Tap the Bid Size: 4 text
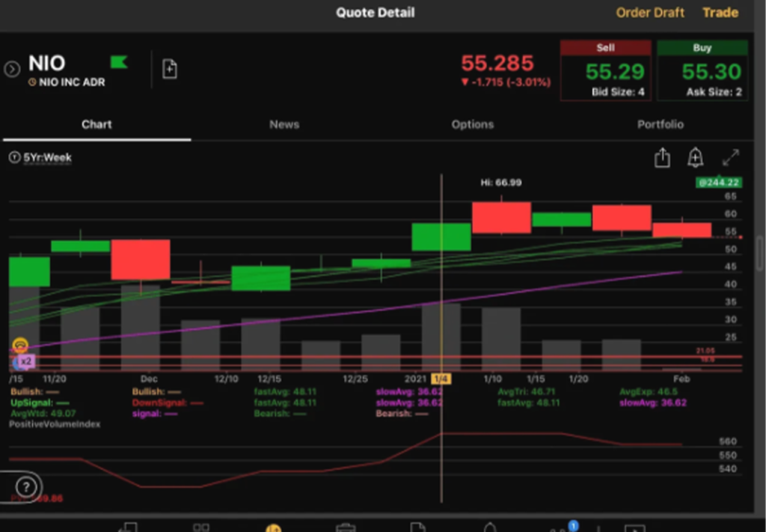766x532 pixels. pos(618,92)
